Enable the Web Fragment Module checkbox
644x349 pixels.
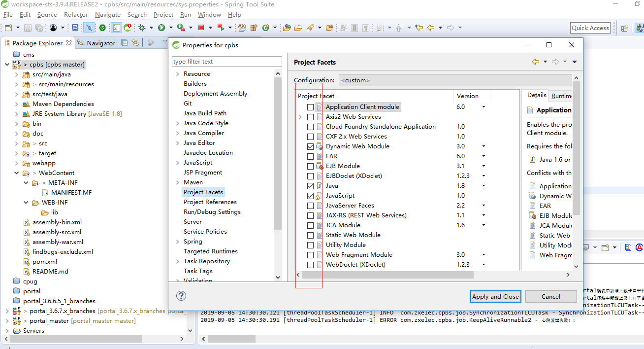coord(310,255)
